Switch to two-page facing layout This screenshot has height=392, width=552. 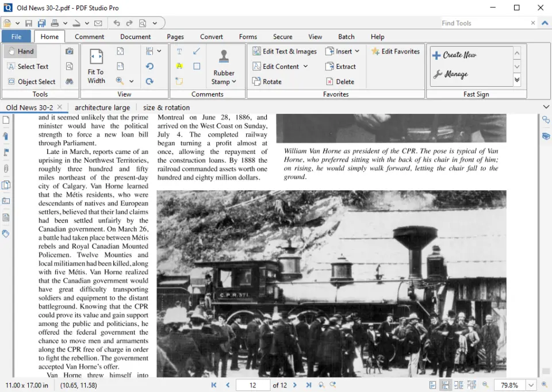[459, 385]
